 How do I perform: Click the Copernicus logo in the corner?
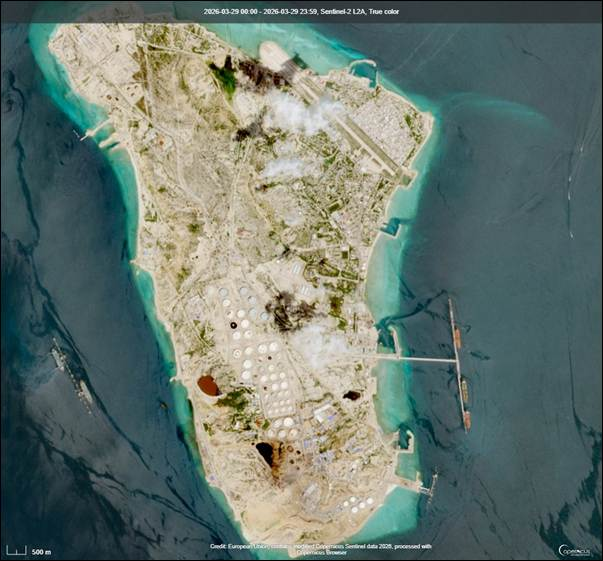574,550
